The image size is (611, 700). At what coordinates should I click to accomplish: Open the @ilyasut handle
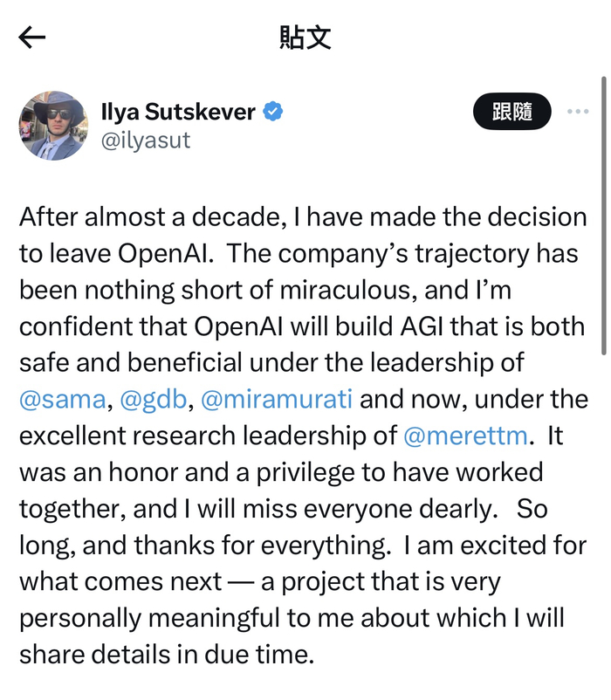[146, 140]
